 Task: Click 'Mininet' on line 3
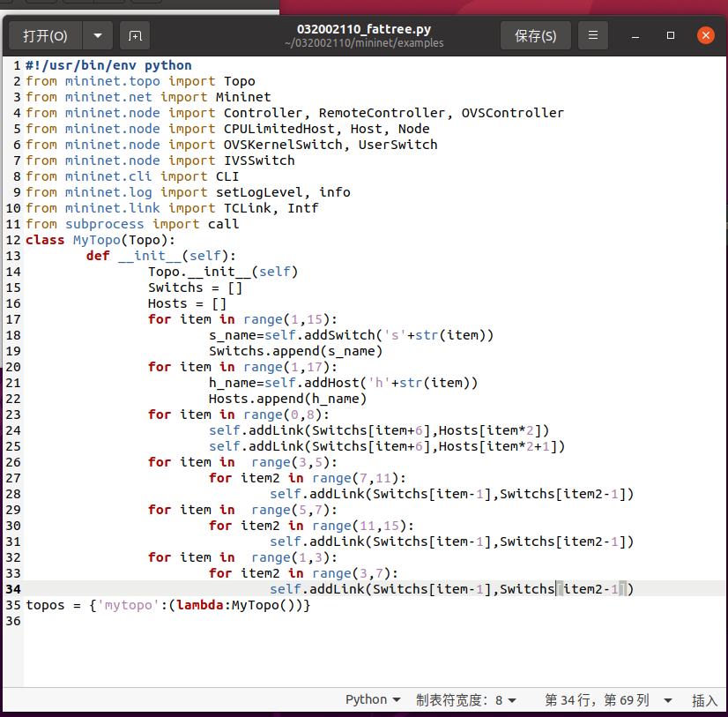(243, 97)
